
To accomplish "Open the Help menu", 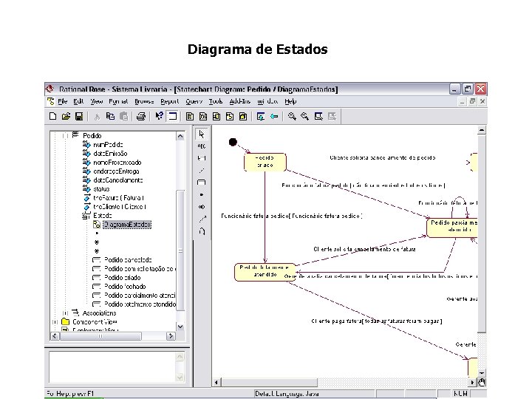I will pyautogui.click(x=290, y=101).
